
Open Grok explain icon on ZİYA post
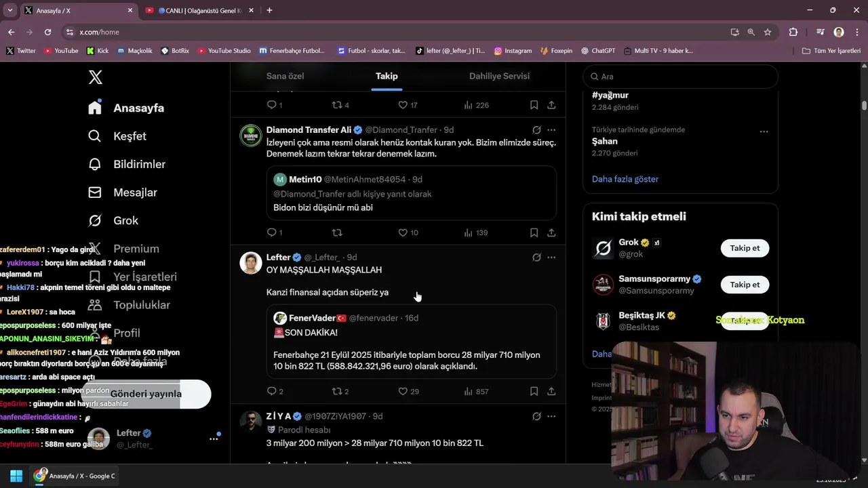pyautogui.click(x=536, y=416)
